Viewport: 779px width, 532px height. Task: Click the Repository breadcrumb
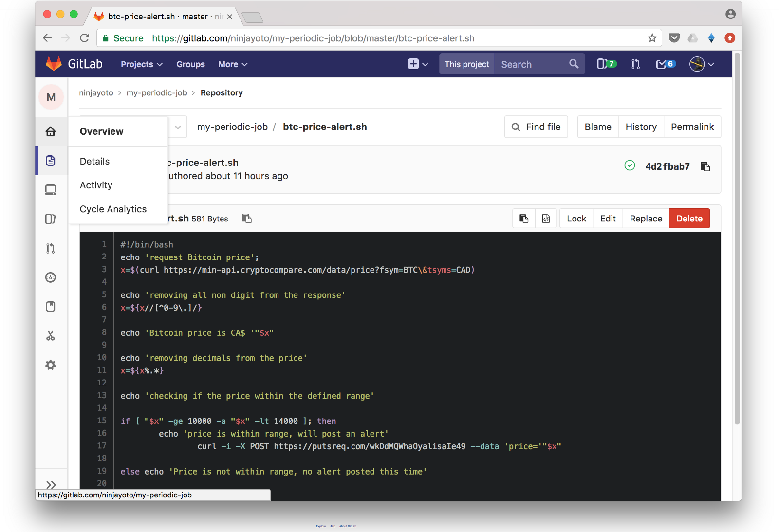(222, 93)
